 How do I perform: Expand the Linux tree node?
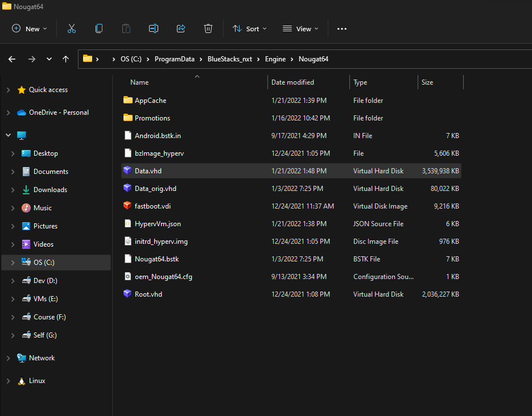tap(9, 381)
